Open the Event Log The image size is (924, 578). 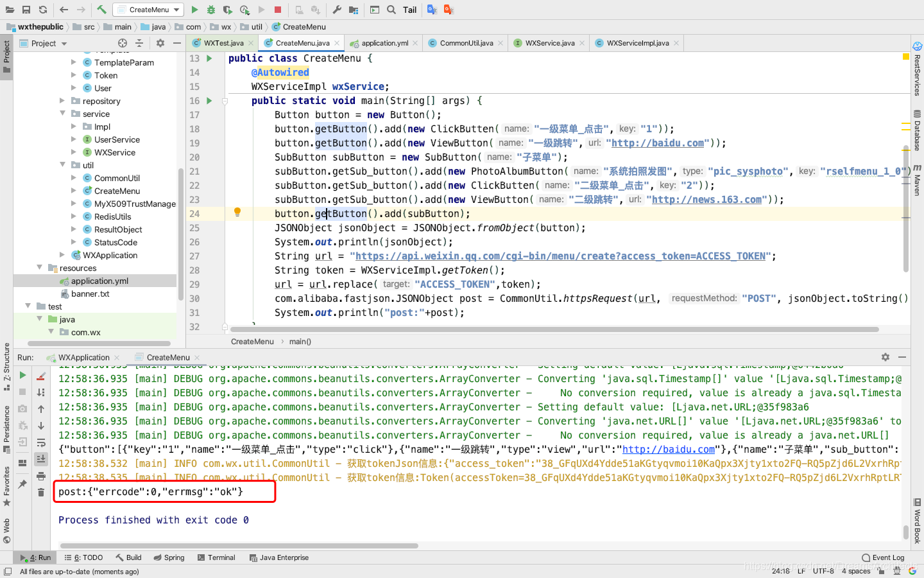(x=883, y=557)
